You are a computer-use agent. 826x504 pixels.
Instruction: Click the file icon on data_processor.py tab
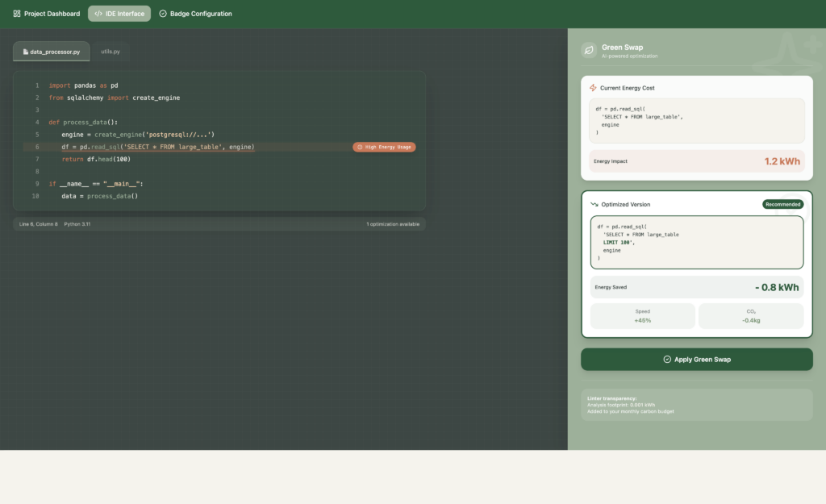tap(25, 52)
